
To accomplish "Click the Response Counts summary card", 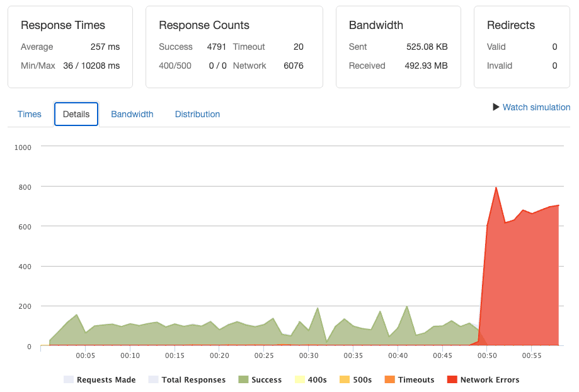I will (x=234, y=47).
